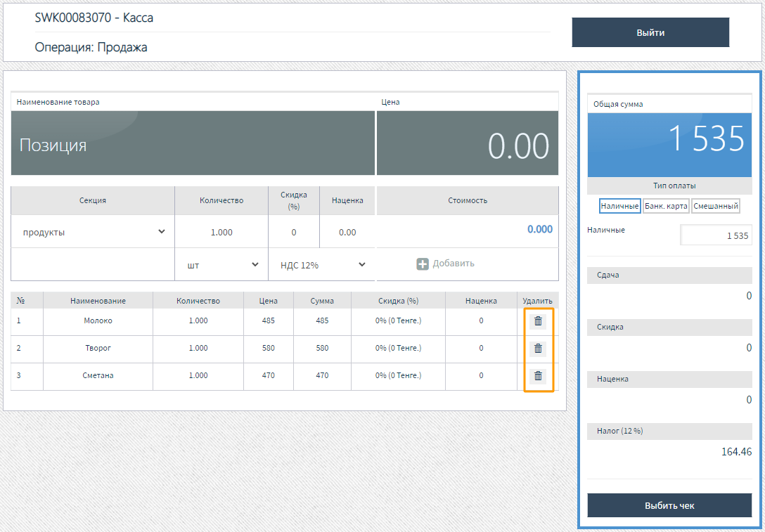Click the Скидка (%) input field
Screen dimensions: 765x532
[294, 232]
